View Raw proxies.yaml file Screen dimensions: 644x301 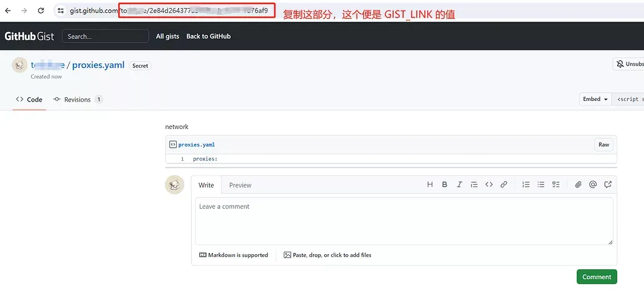604,145
